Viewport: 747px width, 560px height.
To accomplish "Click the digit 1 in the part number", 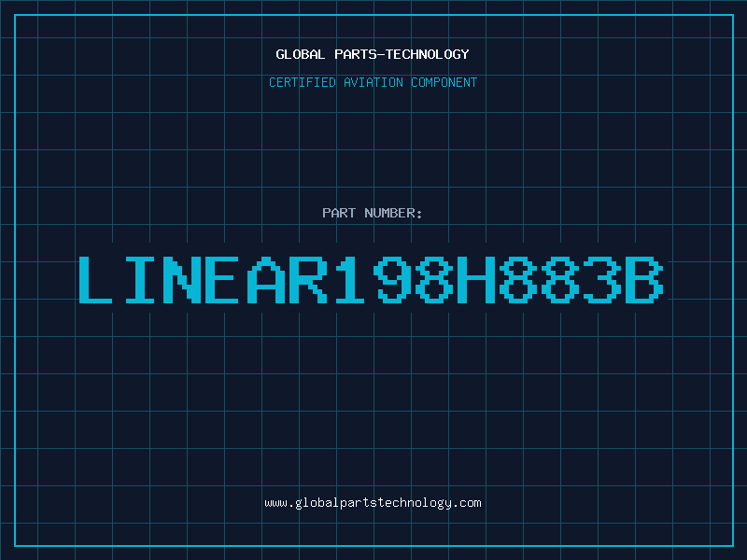I will tap(349, 279).
